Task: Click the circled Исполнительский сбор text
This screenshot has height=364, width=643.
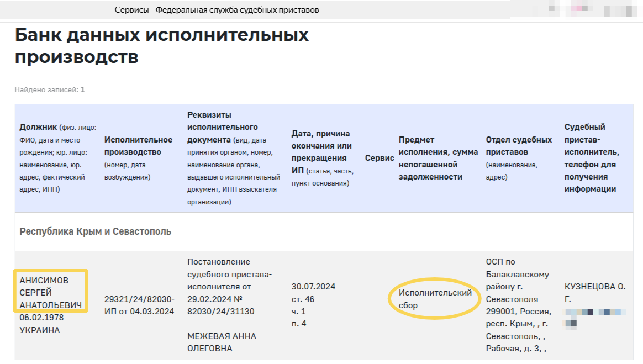Action: (x=435, y=299)
